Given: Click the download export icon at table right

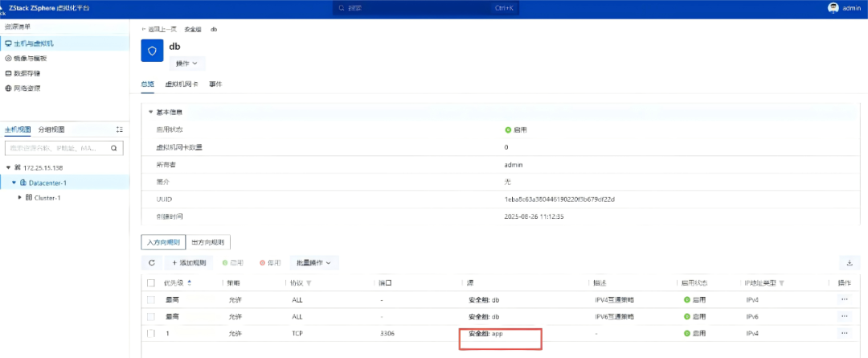Looking at the screenshot, I should [850, 263].
